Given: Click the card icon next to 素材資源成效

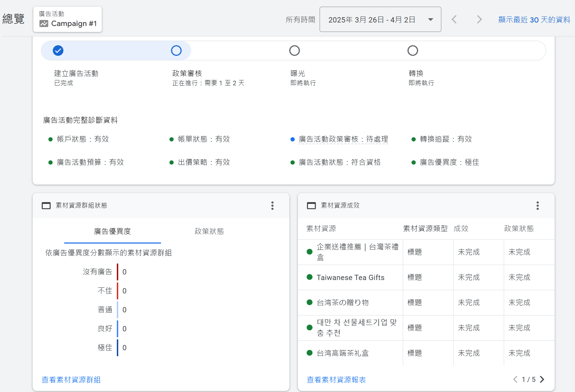Looking at the screenshot, I should [312, 206].
